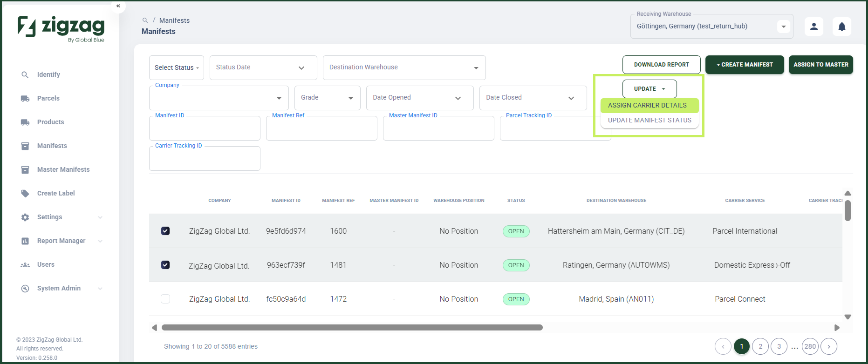Open the notifications bell
868x364 pixels.
(842, 27)
